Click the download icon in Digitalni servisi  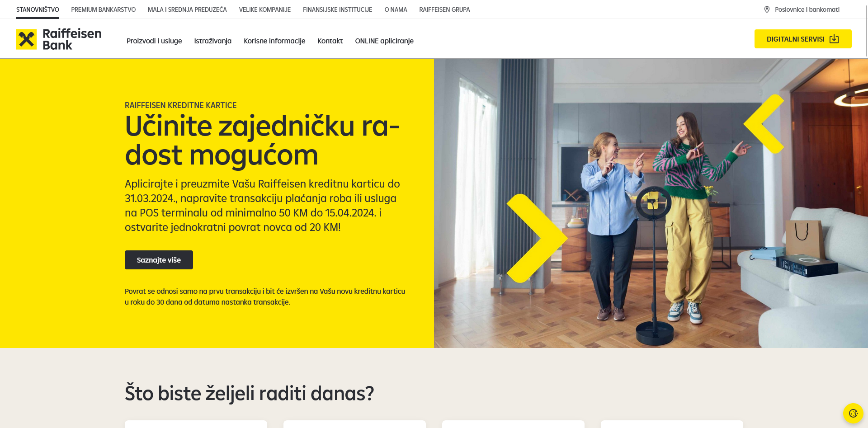click(834, 39)
